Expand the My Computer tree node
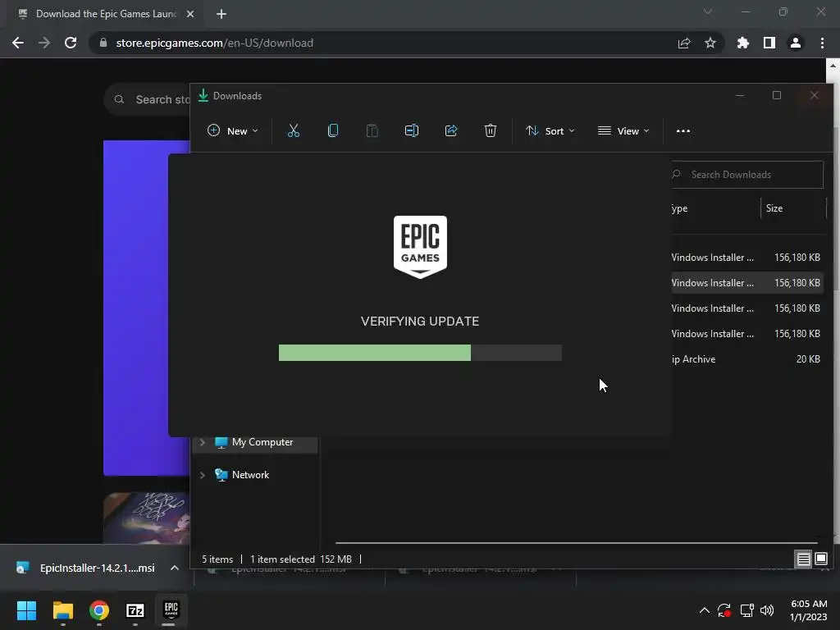Image resolution: width=840 pixels, height=630 pixels. [203, 442]
